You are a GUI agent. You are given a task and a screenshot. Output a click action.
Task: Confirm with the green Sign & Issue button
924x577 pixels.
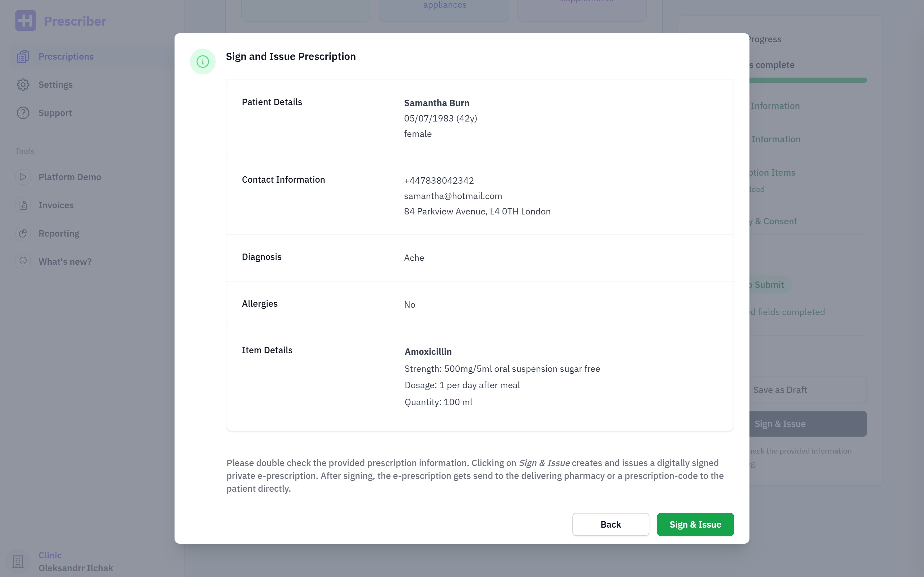pos(695,524)
